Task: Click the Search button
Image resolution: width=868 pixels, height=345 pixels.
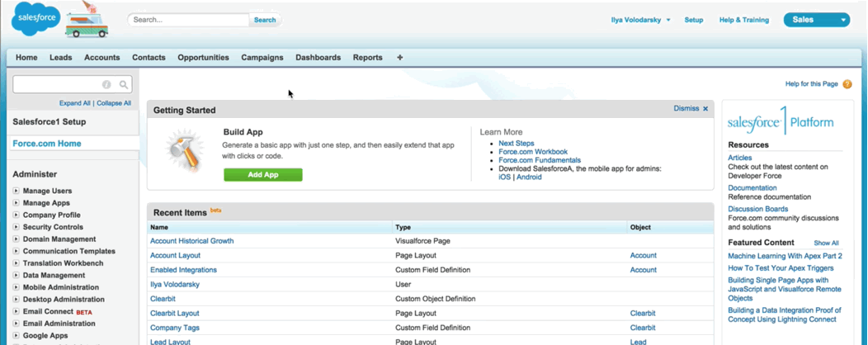Action: tap(265, 20)
